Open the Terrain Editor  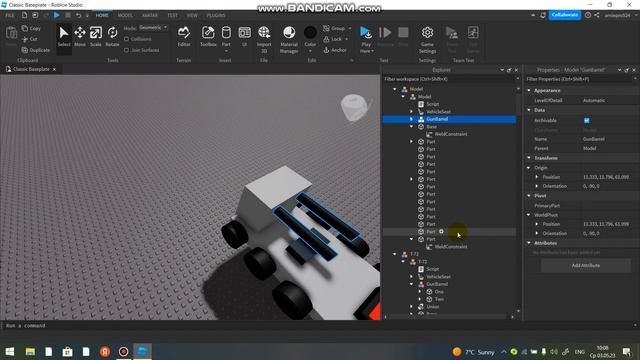click(184, 37)
